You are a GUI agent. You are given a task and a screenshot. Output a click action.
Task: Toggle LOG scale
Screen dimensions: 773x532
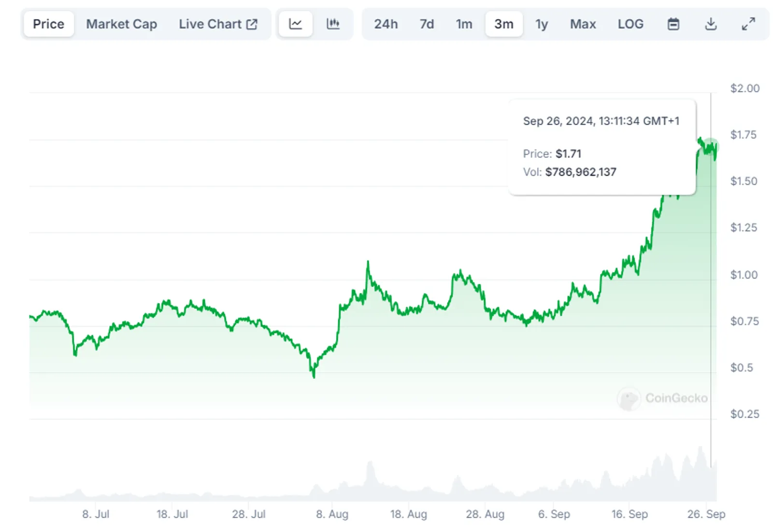630,24
